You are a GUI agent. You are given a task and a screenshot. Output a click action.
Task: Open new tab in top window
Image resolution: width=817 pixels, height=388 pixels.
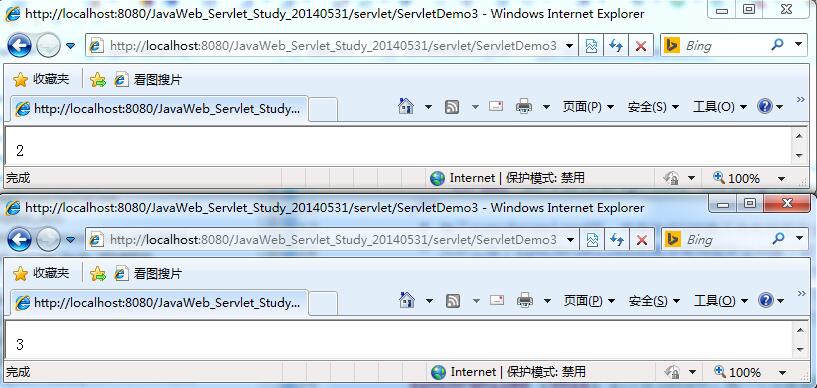(323, 110)
